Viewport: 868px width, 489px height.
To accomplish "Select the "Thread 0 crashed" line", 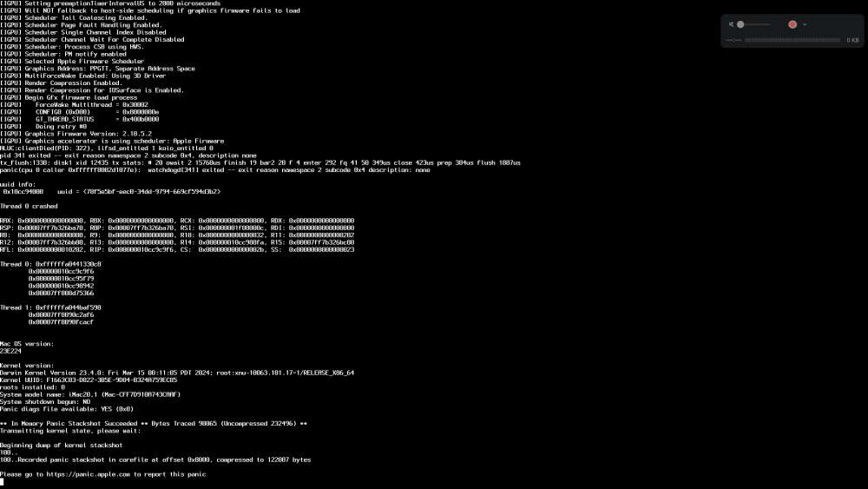I will click(x=29, y=206).
